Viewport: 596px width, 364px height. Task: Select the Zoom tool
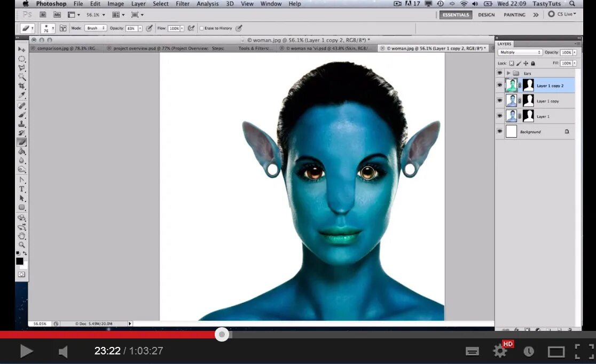click(22, 245)
